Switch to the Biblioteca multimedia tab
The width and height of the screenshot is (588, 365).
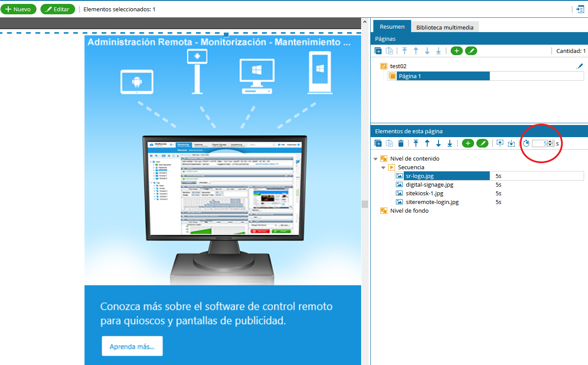coord(445,27)
